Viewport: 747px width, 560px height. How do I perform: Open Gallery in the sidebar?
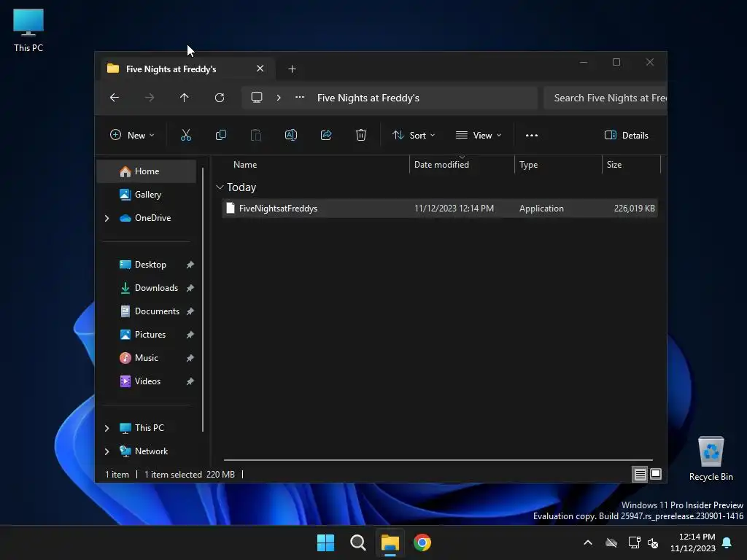[x=147, y=195]
